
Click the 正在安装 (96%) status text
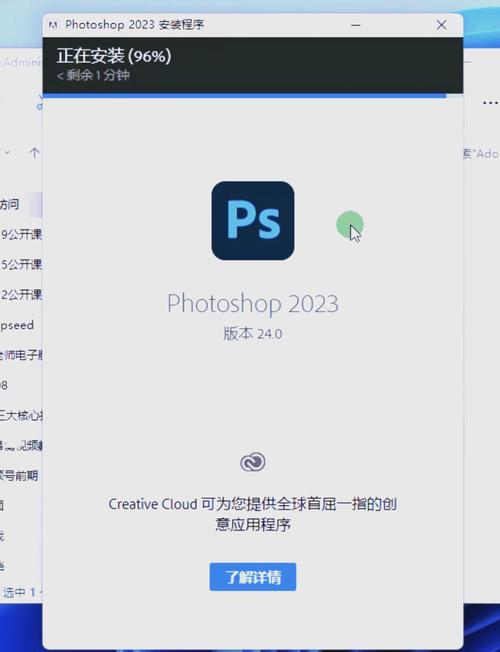point(114,56)
